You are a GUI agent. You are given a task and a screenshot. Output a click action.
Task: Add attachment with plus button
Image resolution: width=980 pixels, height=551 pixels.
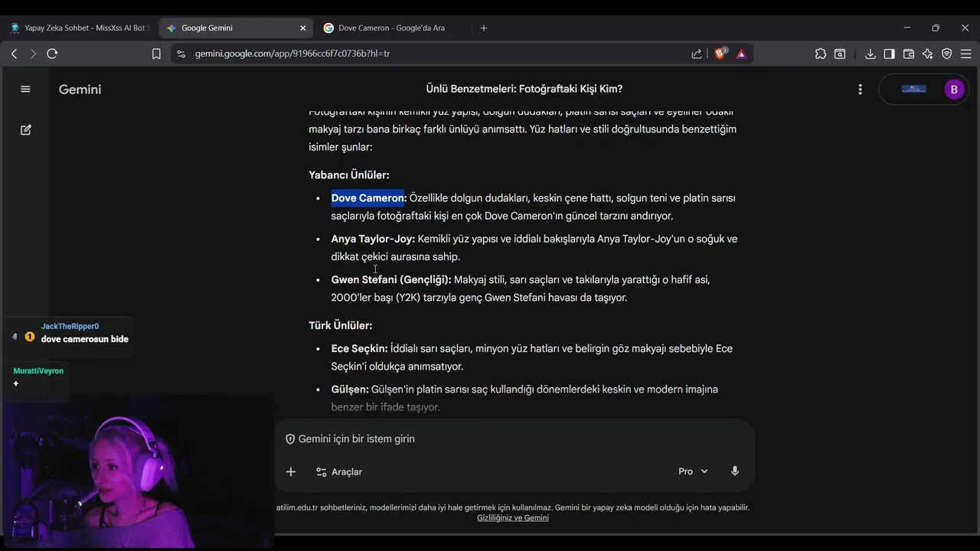tap(291, 471)
